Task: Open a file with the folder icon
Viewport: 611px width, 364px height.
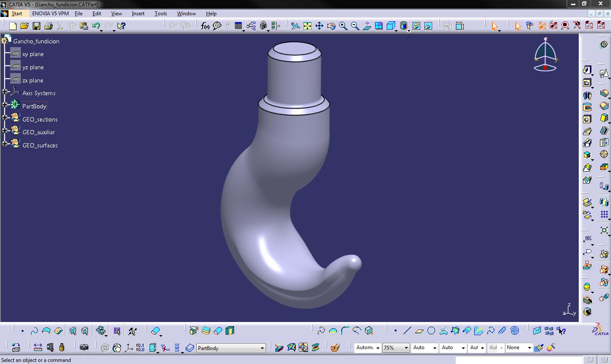Action: click(25, 26)
